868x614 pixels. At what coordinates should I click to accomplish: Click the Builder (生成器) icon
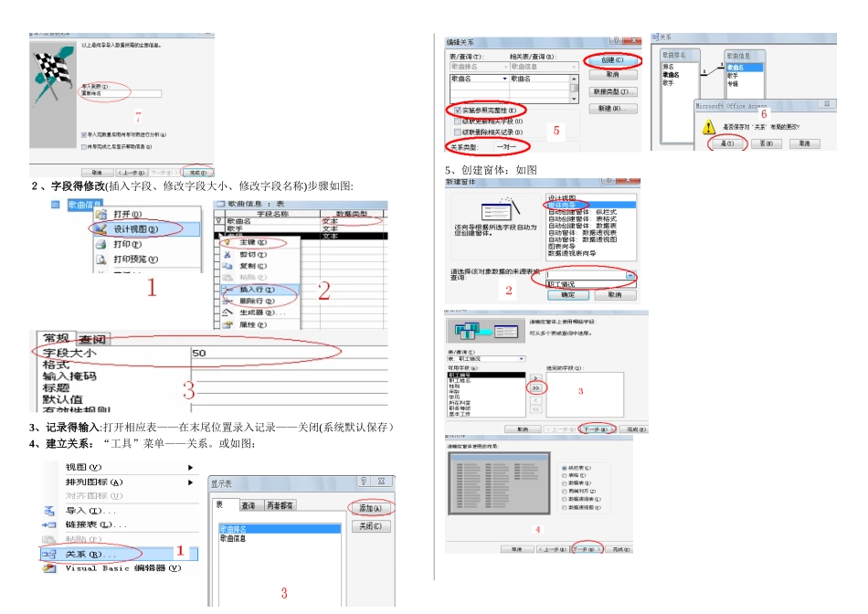(x=228, y=312)
